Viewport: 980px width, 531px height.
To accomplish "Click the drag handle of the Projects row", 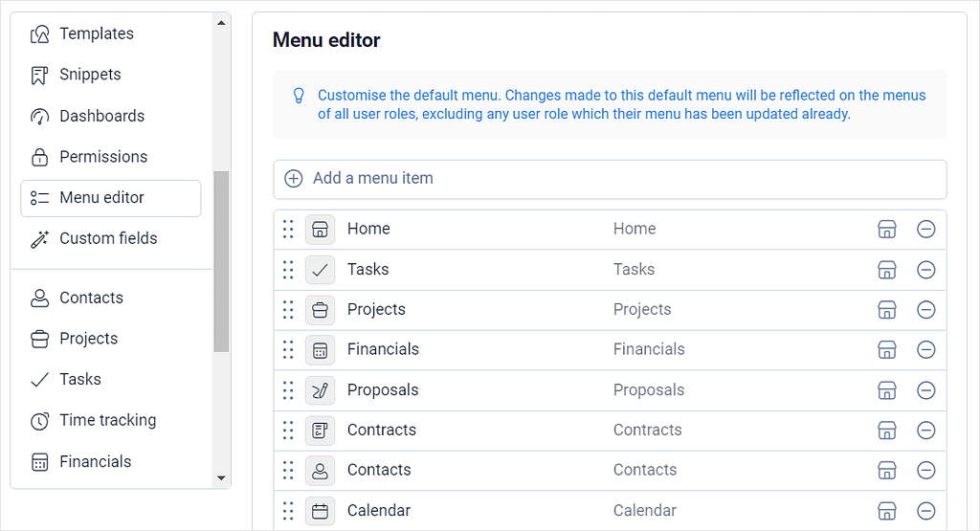I will click(288, 310).
